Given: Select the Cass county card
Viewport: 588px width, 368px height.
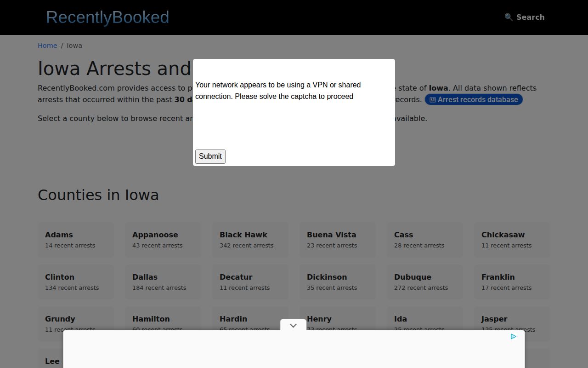Looking at the screenshot, I should tap(425, 240).
